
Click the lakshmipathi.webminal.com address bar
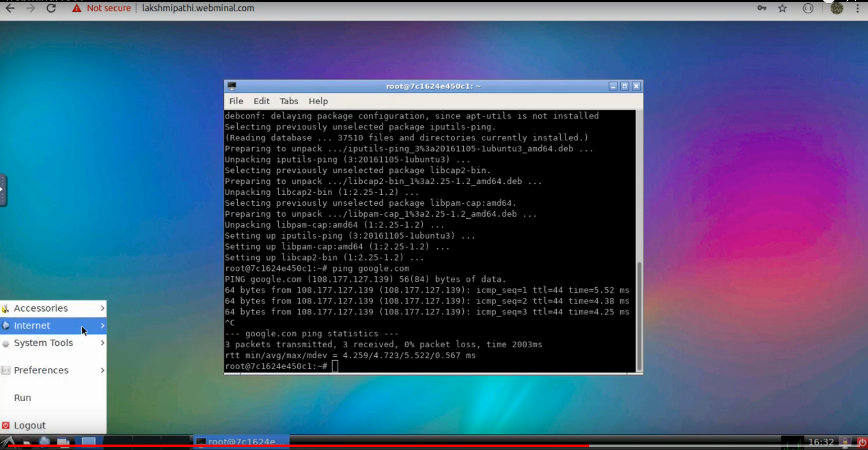pyautogui.click(x=198, y=8)
